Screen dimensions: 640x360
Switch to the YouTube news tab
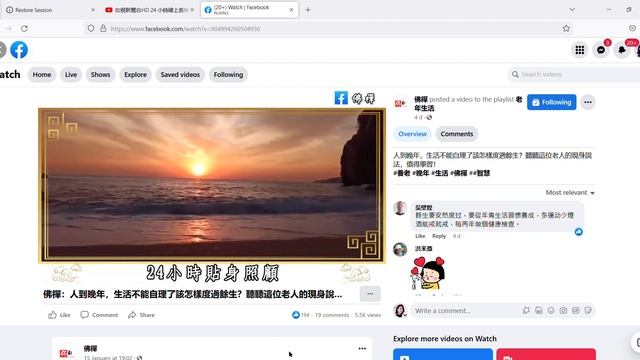[149, 10]
